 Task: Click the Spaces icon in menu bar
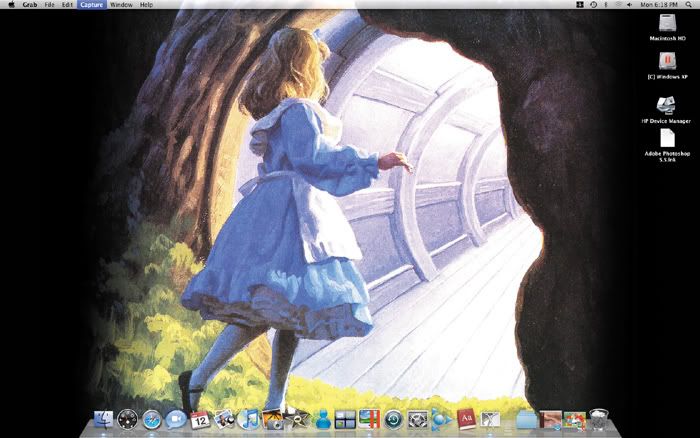click(580, 4)
